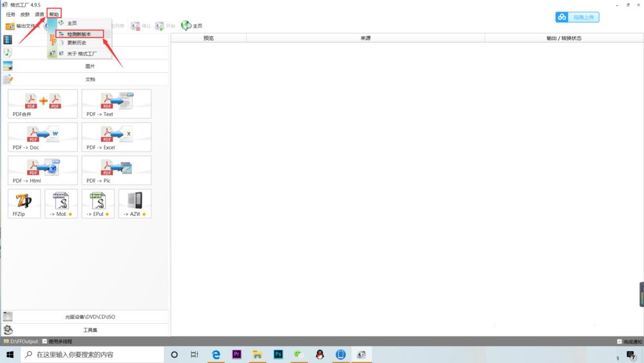
Task: Click the 主页 globe toolbar button
Action: (x=192, y=26)
